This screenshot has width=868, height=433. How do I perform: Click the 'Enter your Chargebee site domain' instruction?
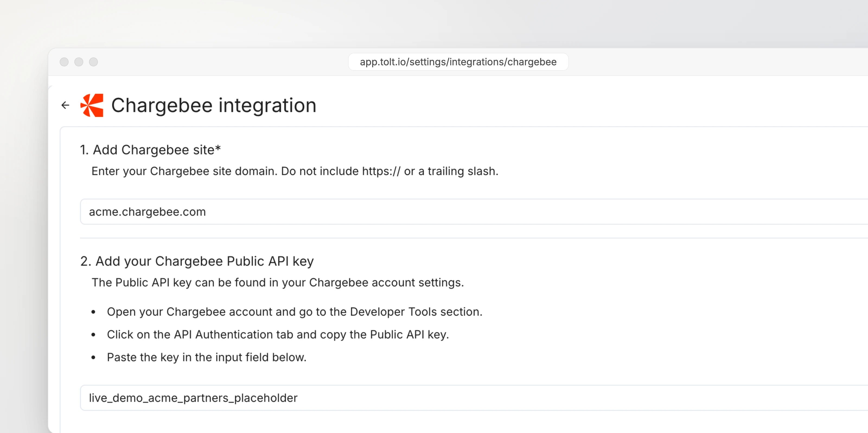point(295,171)
